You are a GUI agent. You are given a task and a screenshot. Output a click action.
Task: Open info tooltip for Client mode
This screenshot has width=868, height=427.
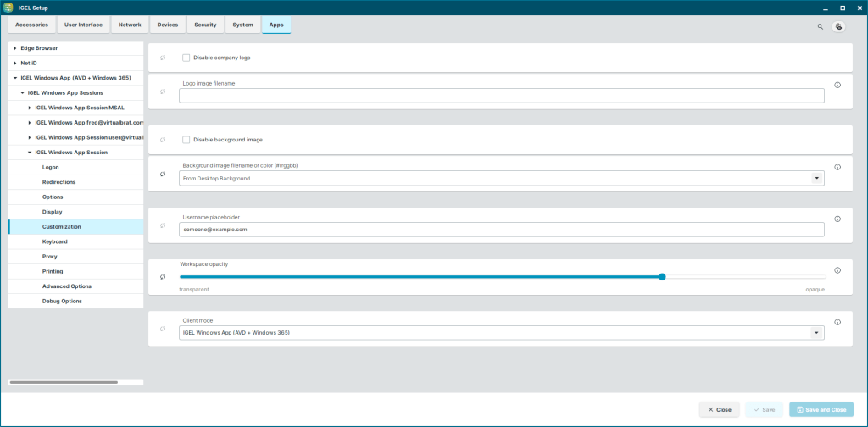click(x=837, y=322)
